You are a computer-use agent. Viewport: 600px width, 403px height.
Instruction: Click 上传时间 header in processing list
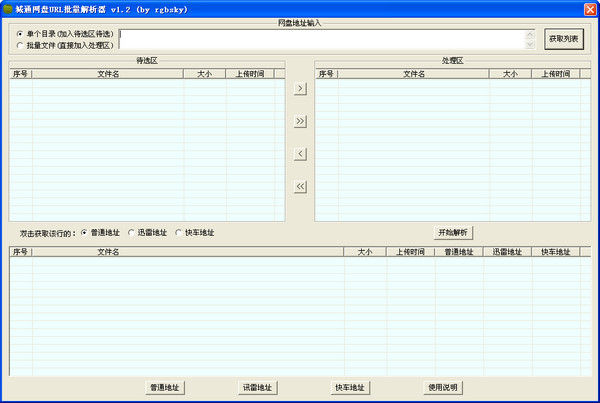pos(556,74)
